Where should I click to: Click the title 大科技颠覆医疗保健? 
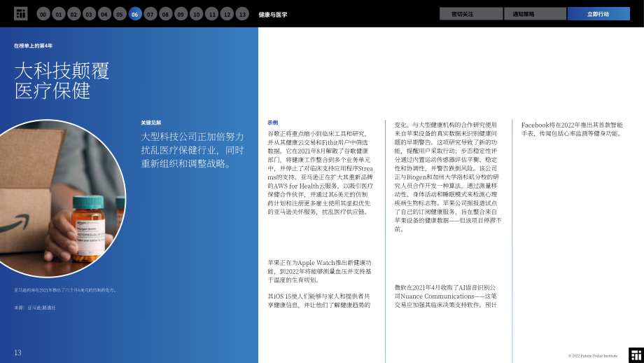(x=62, y=81)
